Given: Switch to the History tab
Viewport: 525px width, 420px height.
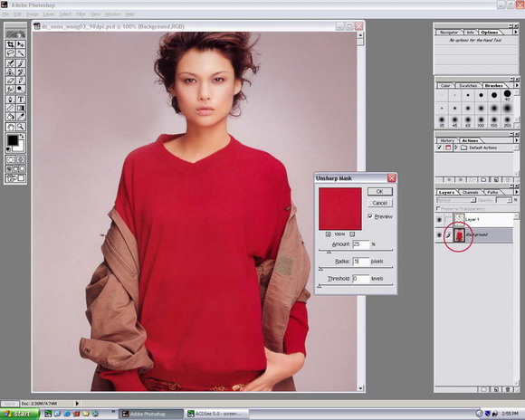Looking at the screenshot, I should [447, 140].
